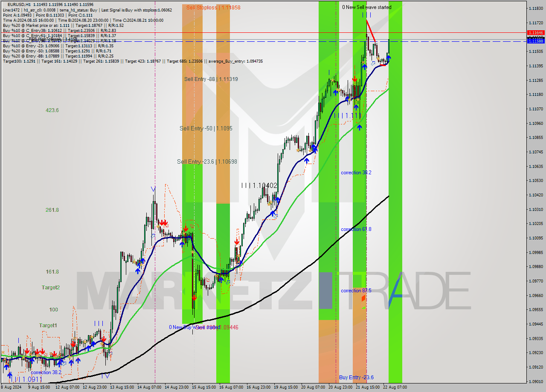
Task: Click '13 Aug 15:00' on the time axis
Action: tap(121, 387)
